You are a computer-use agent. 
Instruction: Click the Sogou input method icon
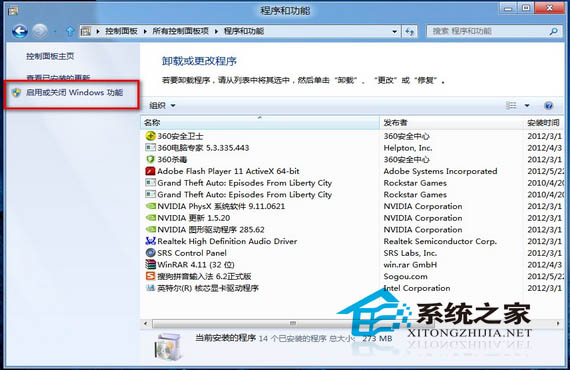[150, 276]
